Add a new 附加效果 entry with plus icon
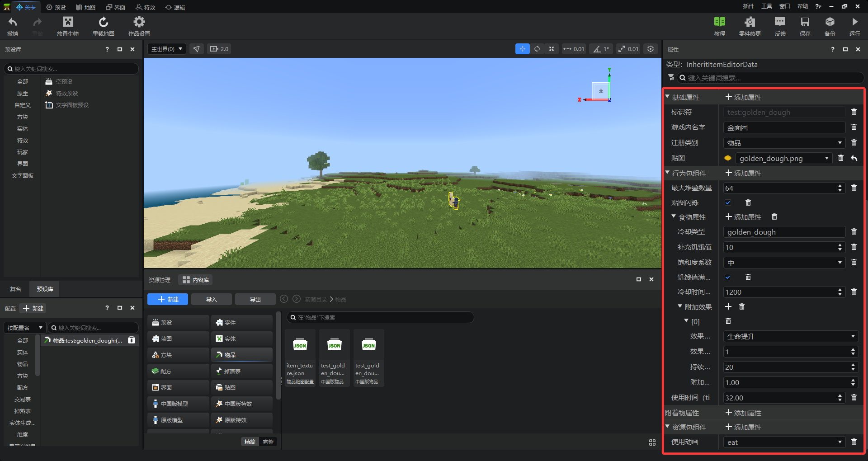868x461 pixels. [728, 306]
